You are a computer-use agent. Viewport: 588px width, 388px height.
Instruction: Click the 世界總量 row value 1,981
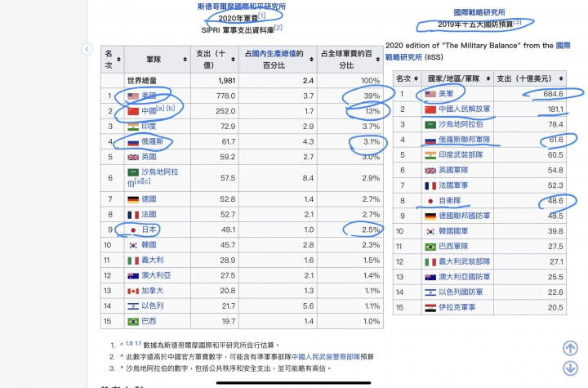[x=226, y=81]
